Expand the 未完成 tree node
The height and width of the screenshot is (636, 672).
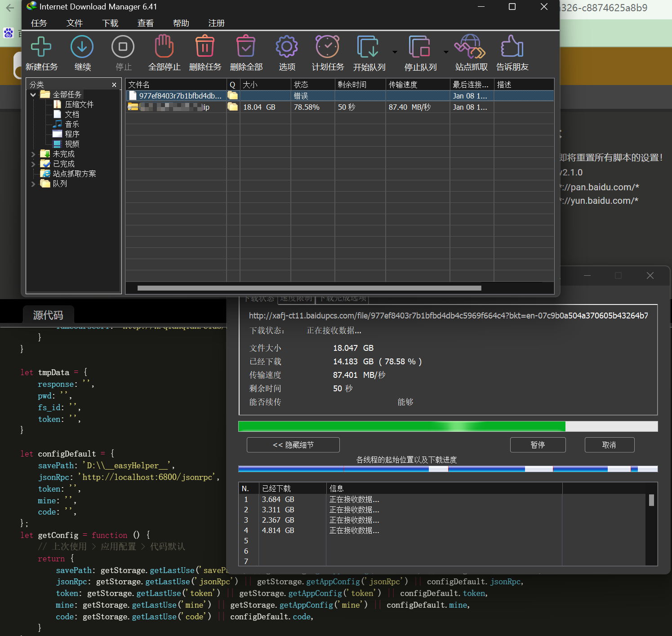(x=33, y=154)
